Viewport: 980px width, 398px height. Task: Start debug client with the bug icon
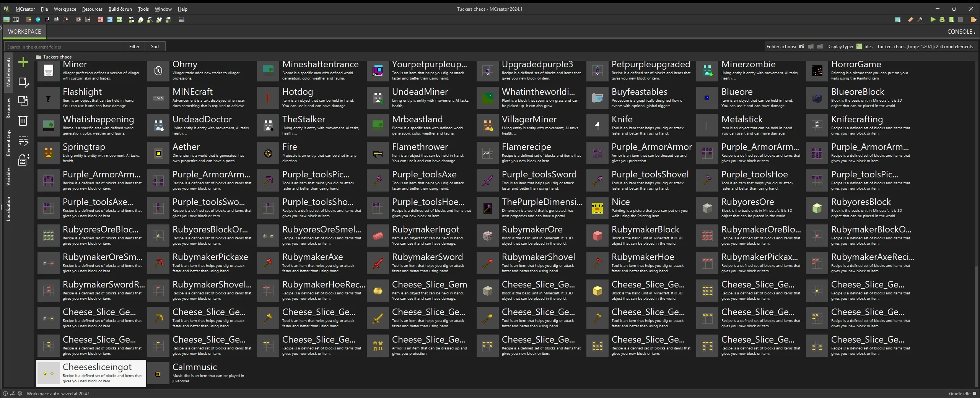[942, 20]
